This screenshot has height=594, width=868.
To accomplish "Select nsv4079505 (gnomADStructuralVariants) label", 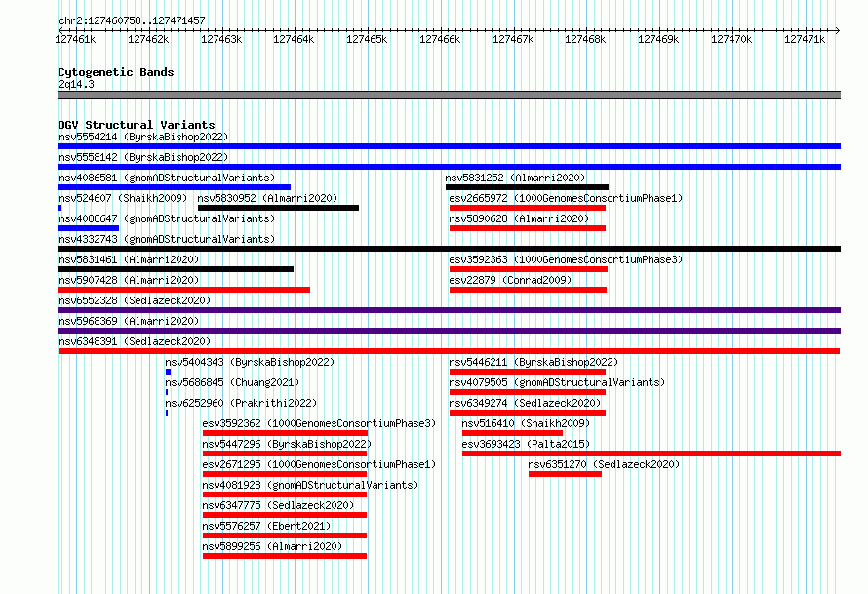I will (x=557, y=382).
